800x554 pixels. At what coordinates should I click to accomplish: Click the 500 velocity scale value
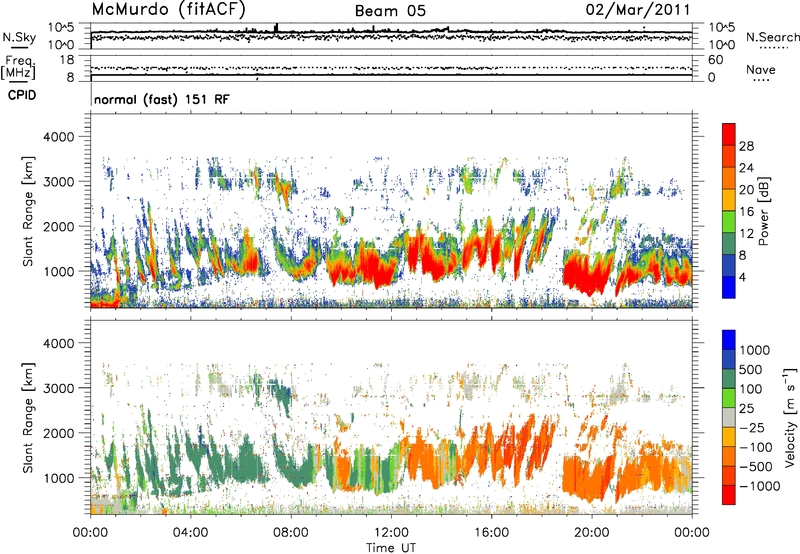[x=751, y=369]
